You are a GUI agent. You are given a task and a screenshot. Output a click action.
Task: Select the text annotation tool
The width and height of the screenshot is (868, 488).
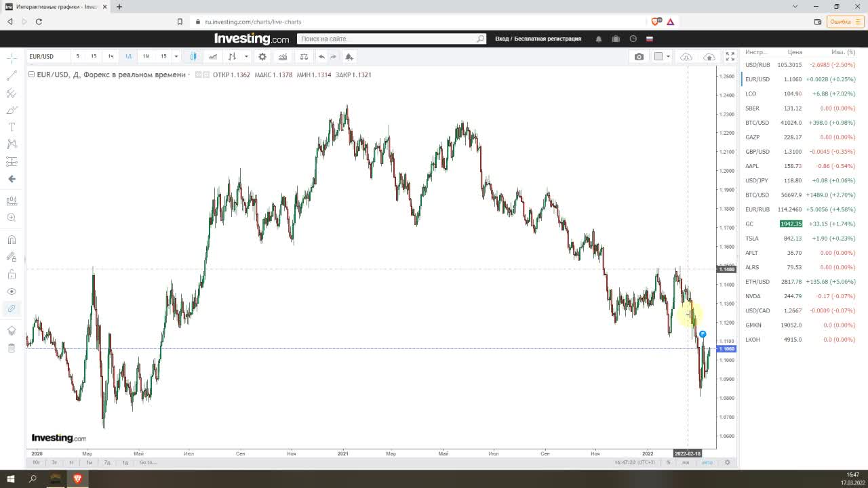(x=12, y=127)
